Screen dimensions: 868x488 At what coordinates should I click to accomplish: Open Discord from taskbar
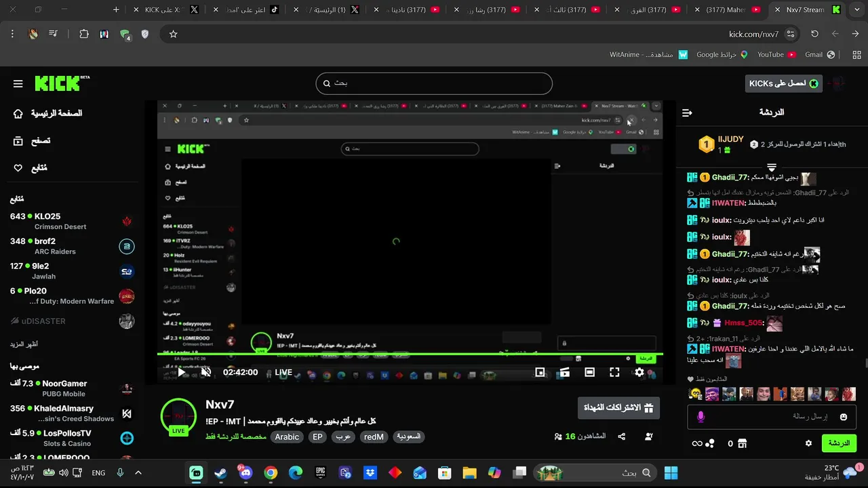[245, 472]
